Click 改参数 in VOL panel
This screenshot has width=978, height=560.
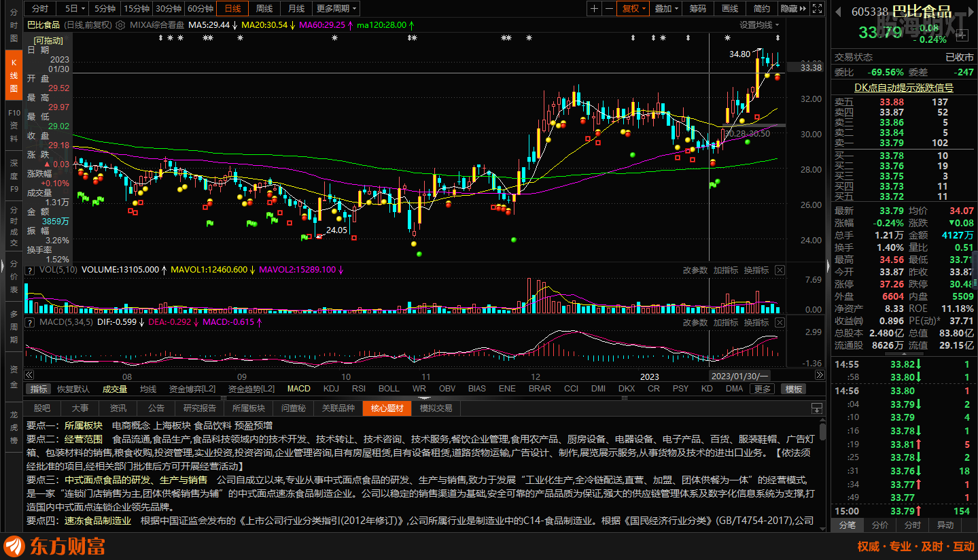695,270
